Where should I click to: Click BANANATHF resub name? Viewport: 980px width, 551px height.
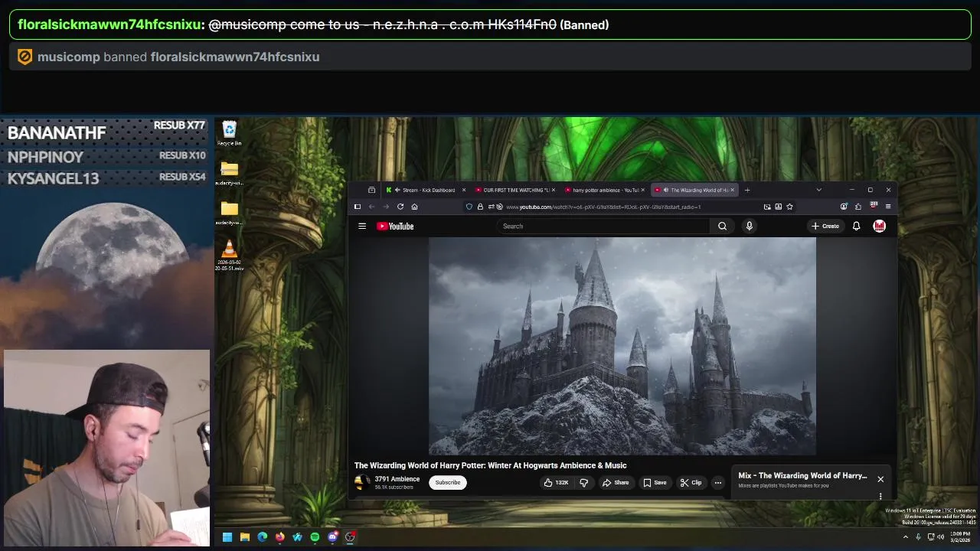click(x=57, y=133)
